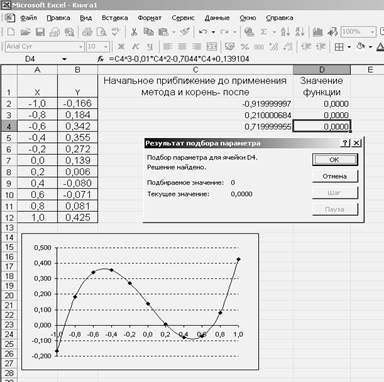Align cell text to the right

tap(197, 47)
